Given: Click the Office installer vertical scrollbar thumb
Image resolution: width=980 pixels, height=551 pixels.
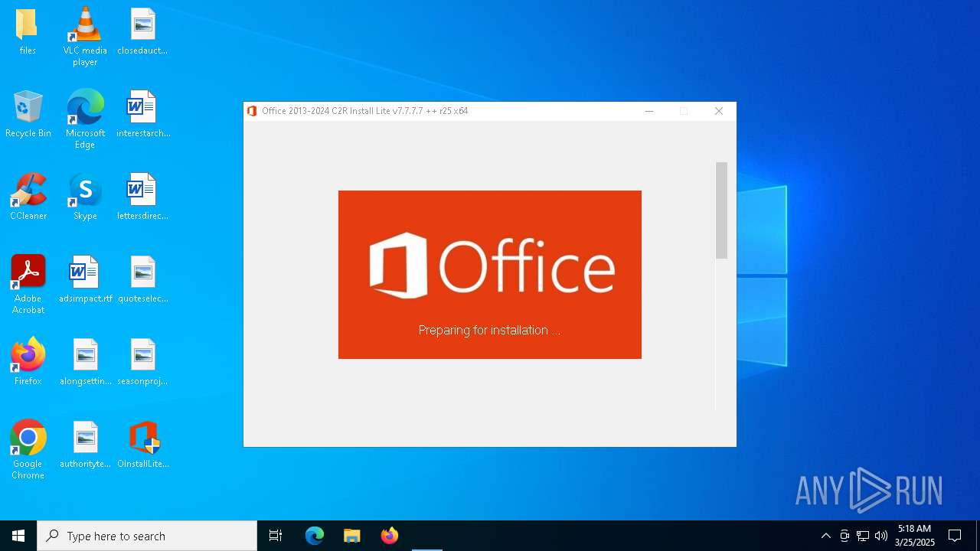Looking at the screenshot, I should point(721,210).
